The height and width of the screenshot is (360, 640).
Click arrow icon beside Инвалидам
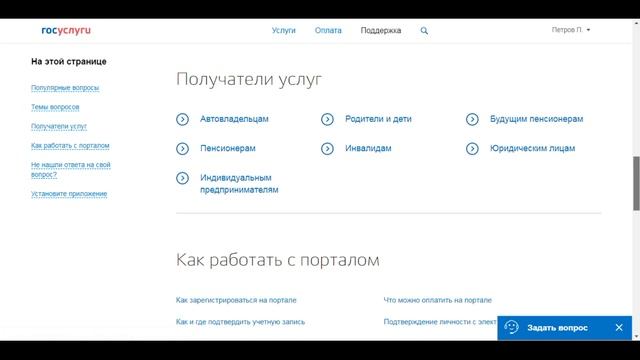[x=327, y=149]
